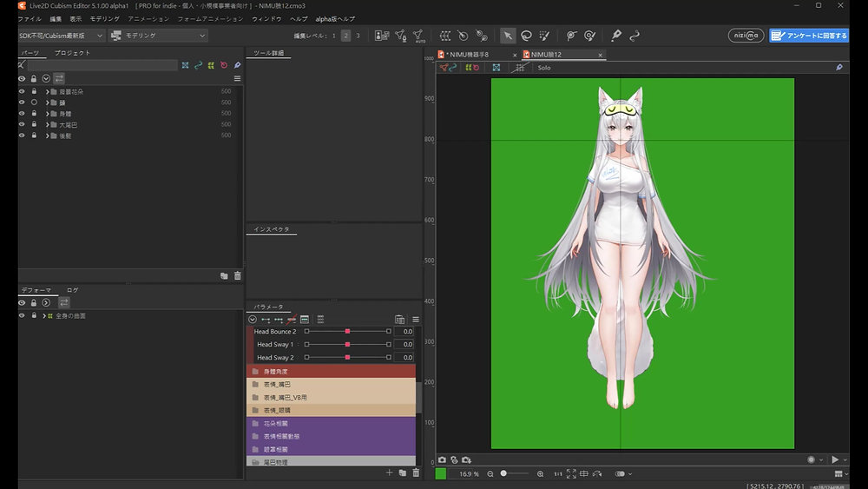
Task: Click new folder icon in parts panel
Action: (x=224, y=276)
